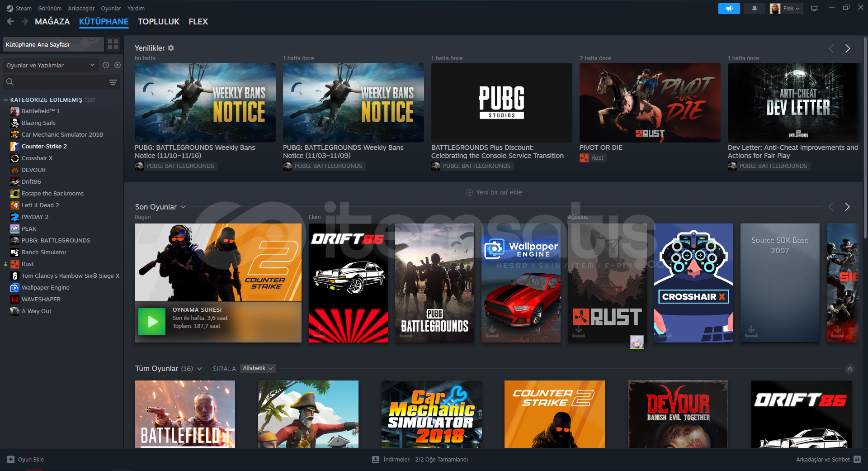Screen dimensions: 868x471
Task: Open the Crosshair X cover in Son Oyunlar
Action: click(x=693, y=283)
